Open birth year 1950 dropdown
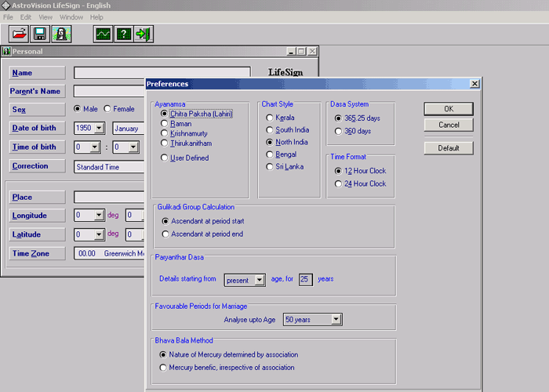This screenshot has width=549, height=392. (100, 128)
